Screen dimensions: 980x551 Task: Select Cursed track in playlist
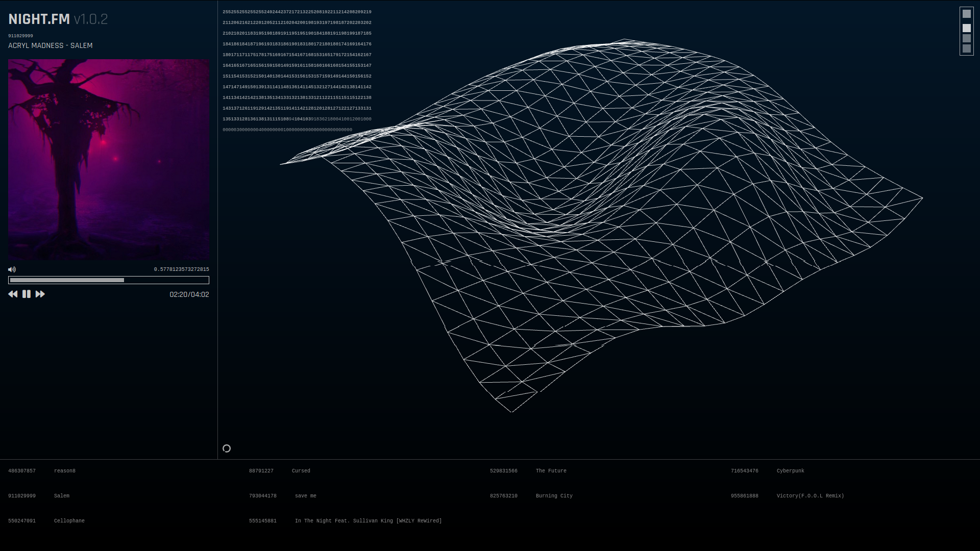click(x=300, y=470)
